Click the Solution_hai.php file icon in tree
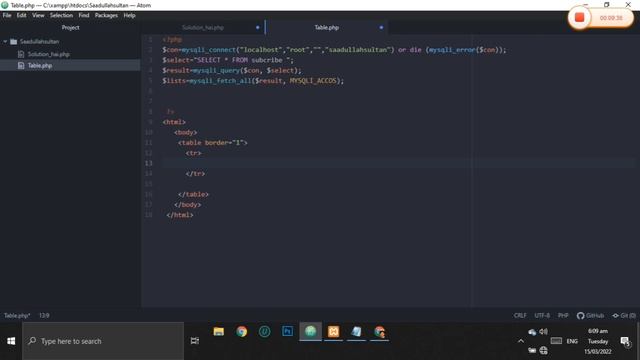Viewport: 640px width, 360px height. coord(21,54)
